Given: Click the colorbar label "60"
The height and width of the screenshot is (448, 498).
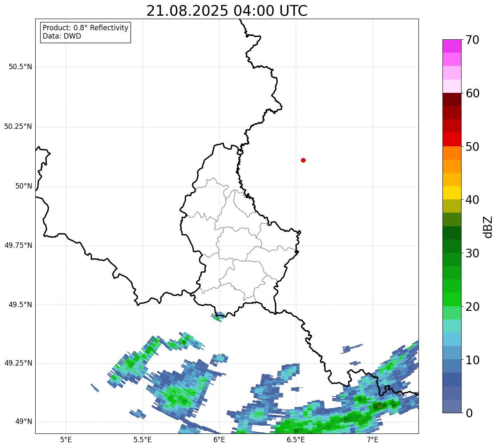Looking at the screenshot, I should [x=472, y=93].
